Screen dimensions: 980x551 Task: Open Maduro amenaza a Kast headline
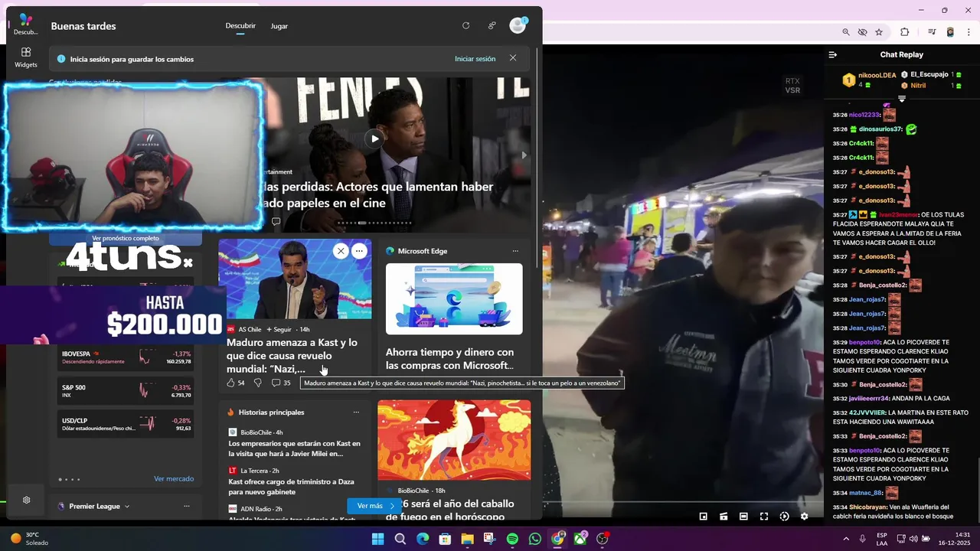[292, 356]
